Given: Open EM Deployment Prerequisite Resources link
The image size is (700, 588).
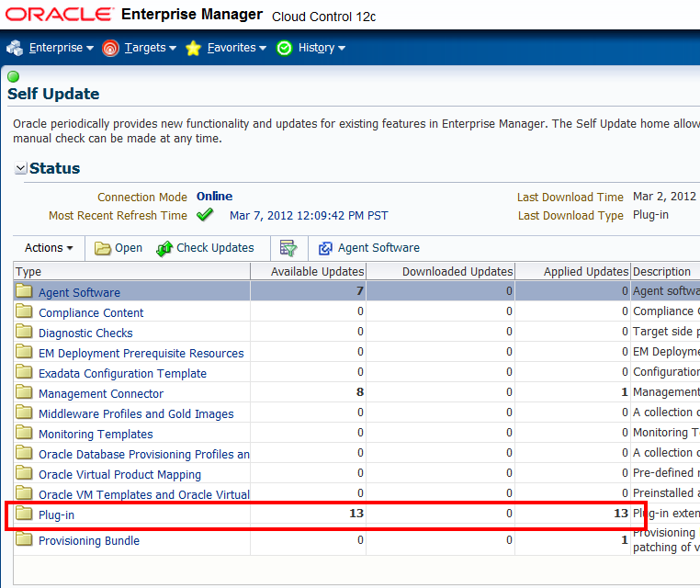Looking at the screenshot, I should tap(141, 354).
